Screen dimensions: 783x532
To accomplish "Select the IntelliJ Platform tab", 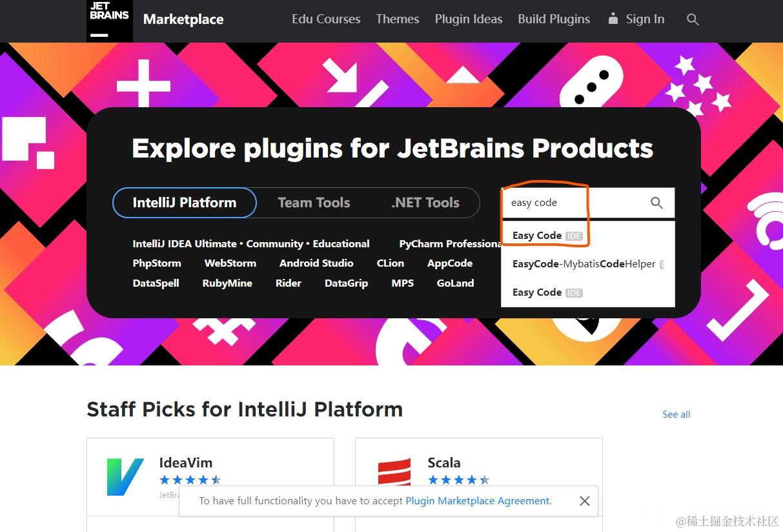I will 185,203.
